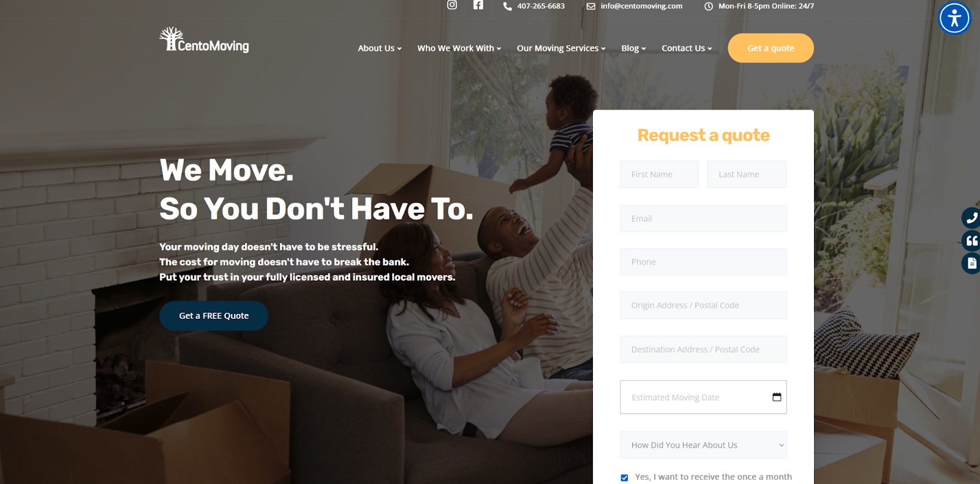Click the info@centomoving.com email link
The height and width of the screenshot is (484, 980).
click(641, 6)
